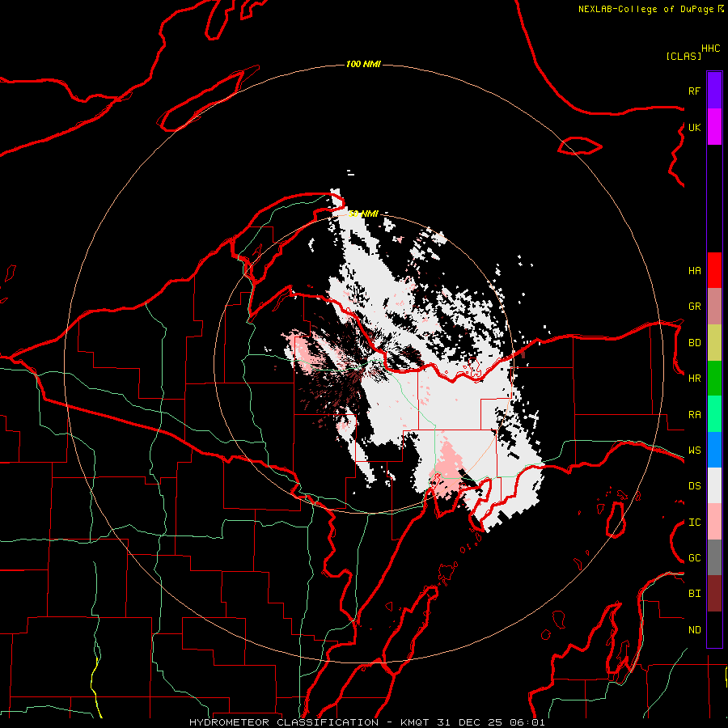This screenshot has width=728, height=728.
Task: Click the HHC product code label
Action: (710, 49)
